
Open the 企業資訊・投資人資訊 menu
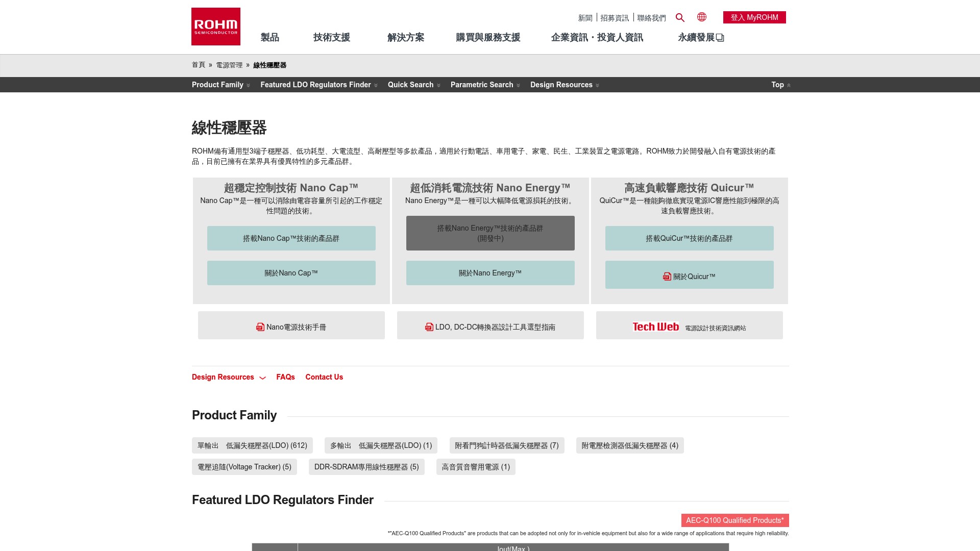pos(597,37)
